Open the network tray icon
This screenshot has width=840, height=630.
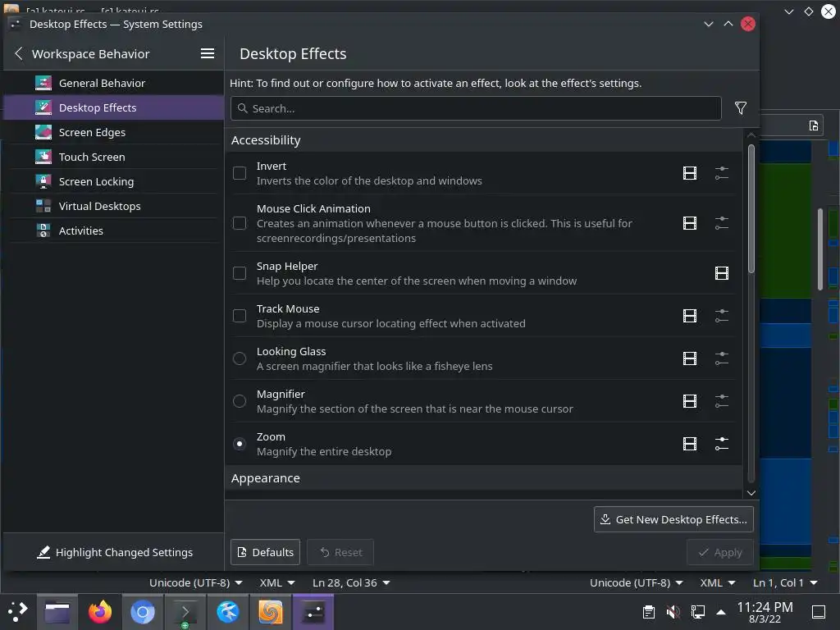[x=697, y=612]
